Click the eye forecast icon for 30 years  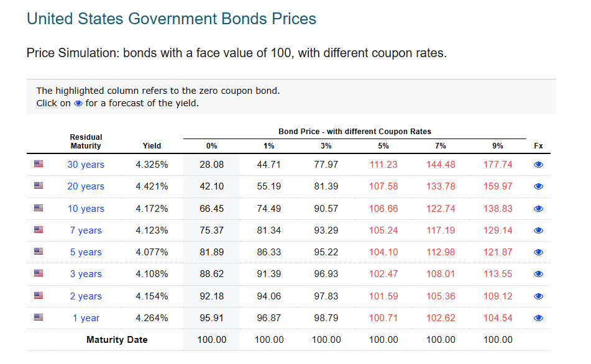point(538,164)
